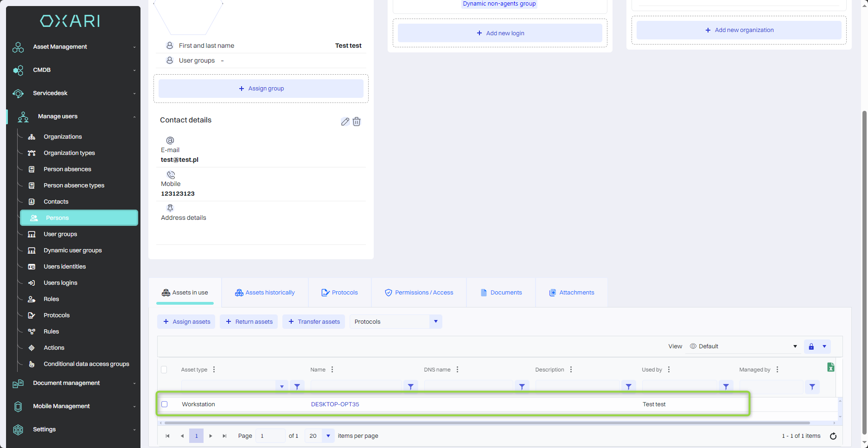This screenshot has height=448, width=868.
Task: Go to the last page of the table
Action: (224, 436)
